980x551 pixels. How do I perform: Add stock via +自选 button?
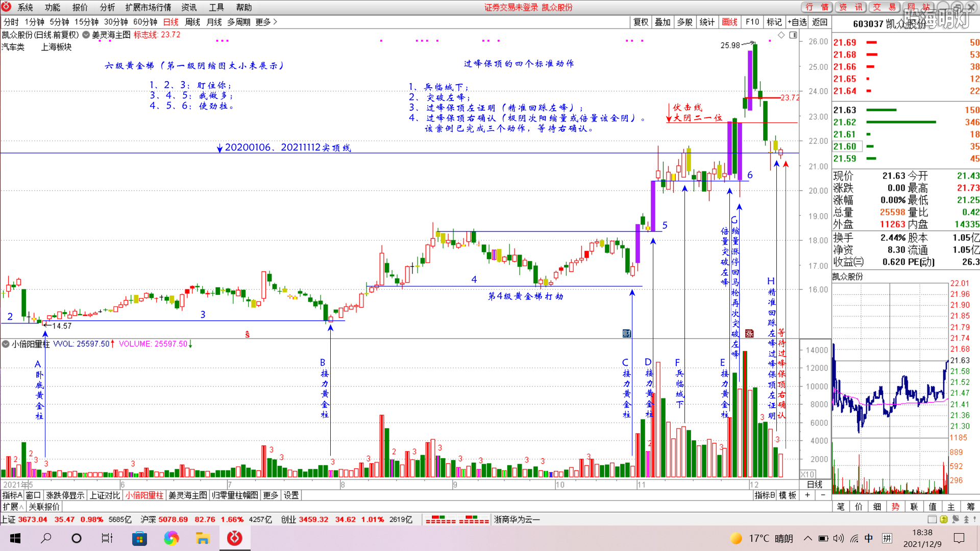point(797,22)
